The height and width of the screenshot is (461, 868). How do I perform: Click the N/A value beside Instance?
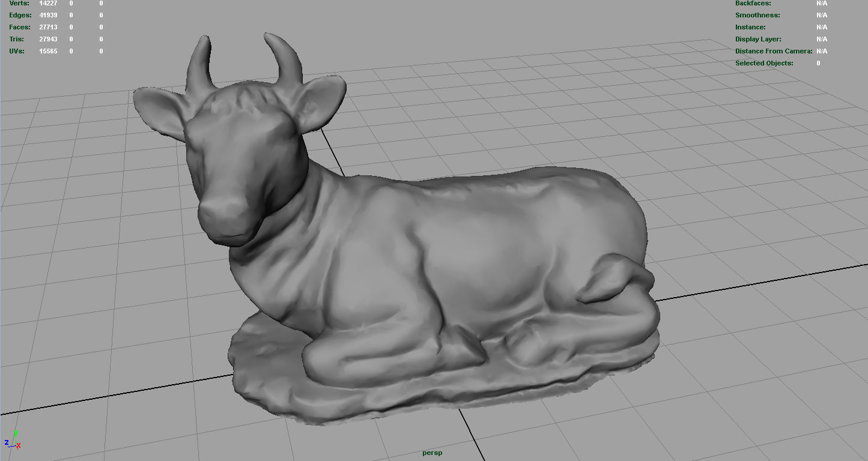tap(822, 27)
